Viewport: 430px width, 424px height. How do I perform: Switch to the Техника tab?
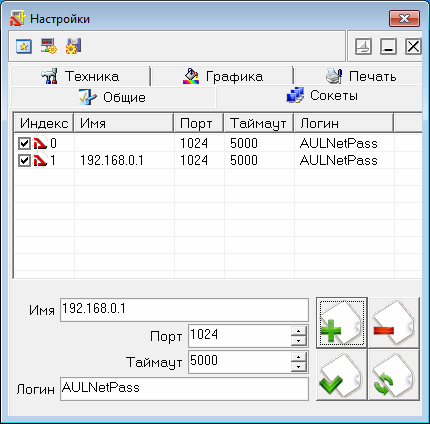coord(80,76)
